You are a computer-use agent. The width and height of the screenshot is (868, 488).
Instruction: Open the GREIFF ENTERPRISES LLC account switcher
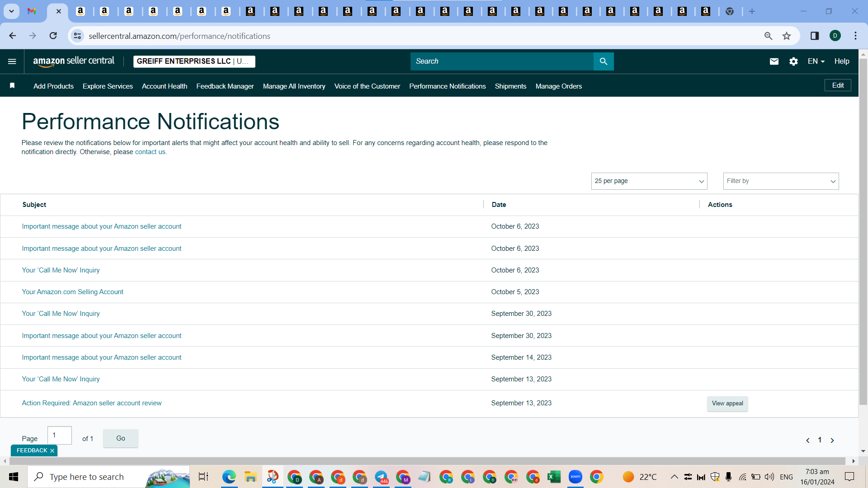tap(194, 61)
